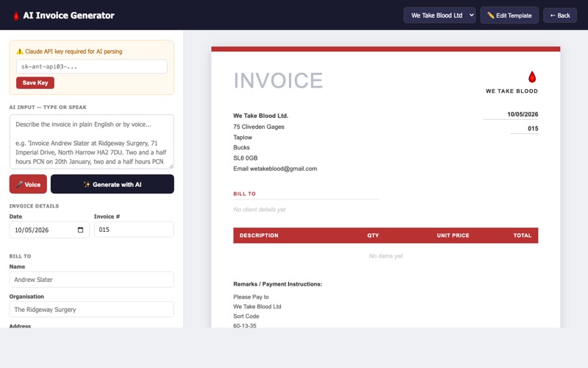Click the Invoice # input field
This screenshot has height=368, width=588.
tap(134, 230)
